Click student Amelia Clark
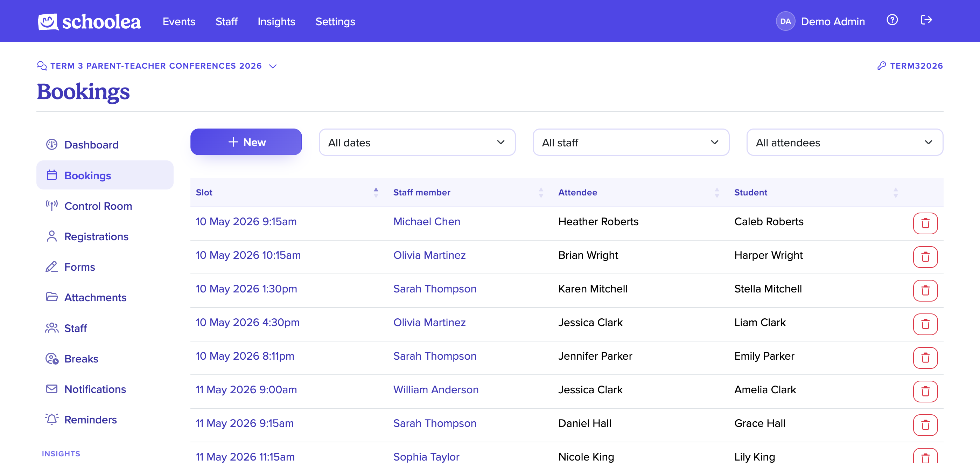Screen dimensions: 980x463 pos(765,389)
